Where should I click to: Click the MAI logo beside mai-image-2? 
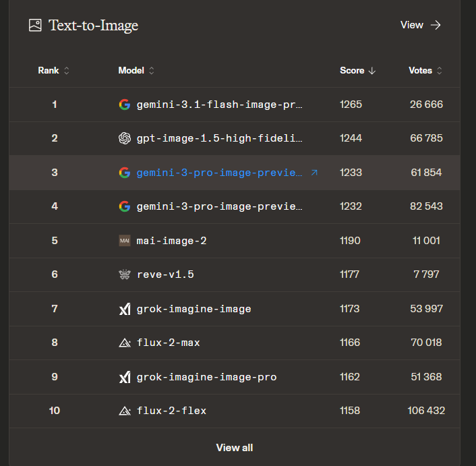tap(124, 241)
